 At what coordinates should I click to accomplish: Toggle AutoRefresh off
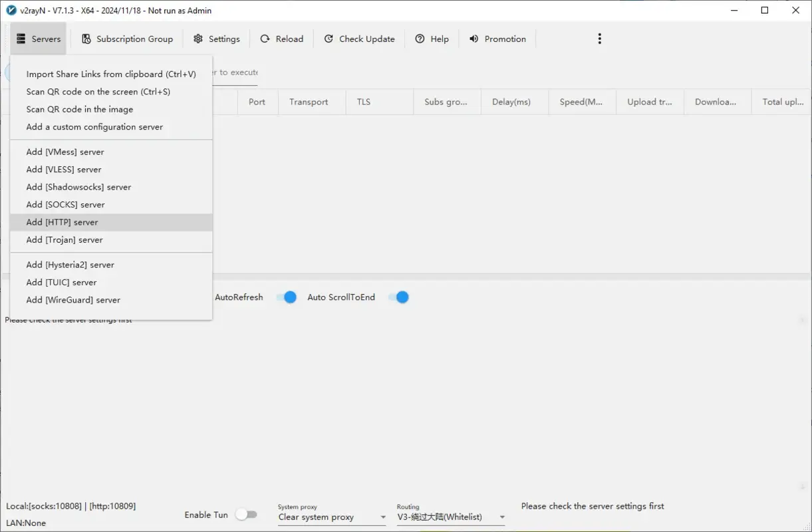click(286, 297)
